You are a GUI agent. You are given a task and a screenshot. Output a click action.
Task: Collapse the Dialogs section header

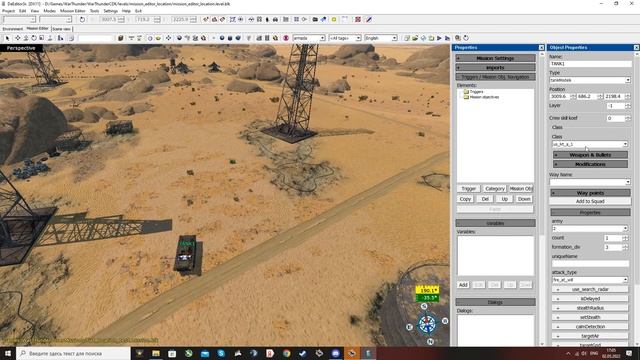495,302
